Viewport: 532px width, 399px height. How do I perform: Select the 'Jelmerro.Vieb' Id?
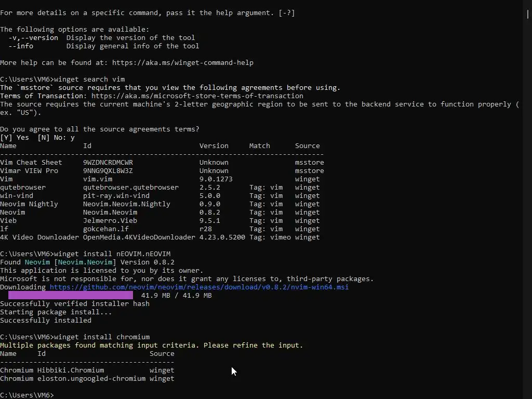click(x=110, y=220)
